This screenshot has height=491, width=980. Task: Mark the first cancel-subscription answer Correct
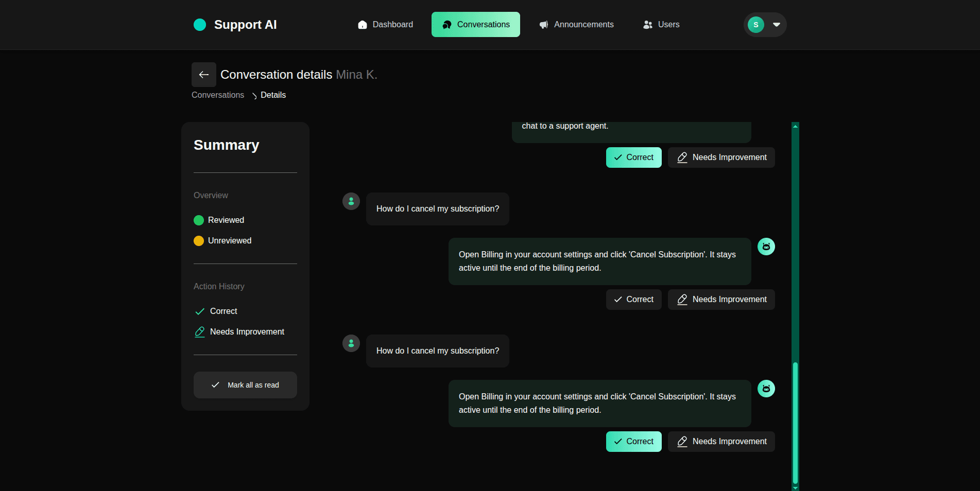coord(634,300)
